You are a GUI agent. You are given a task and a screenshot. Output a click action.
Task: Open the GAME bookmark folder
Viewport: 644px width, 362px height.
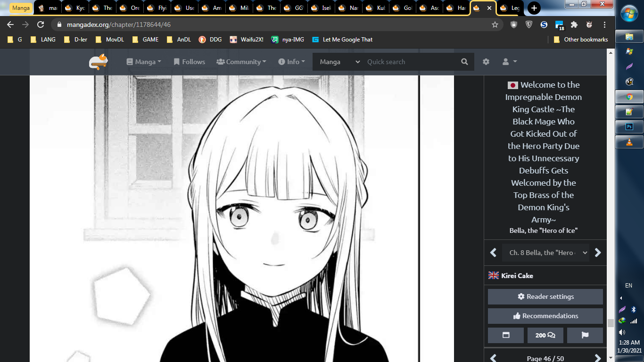click(x=146, y=40)
